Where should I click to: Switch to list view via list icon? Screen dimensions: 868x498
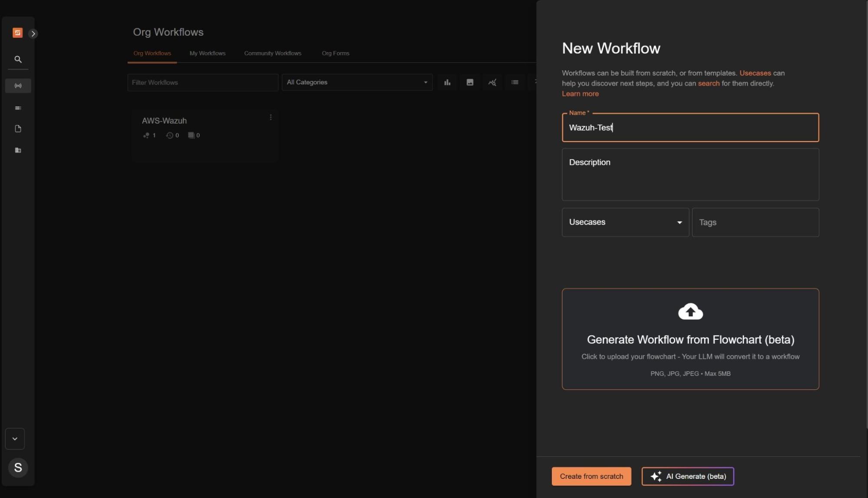pos(514,82)
